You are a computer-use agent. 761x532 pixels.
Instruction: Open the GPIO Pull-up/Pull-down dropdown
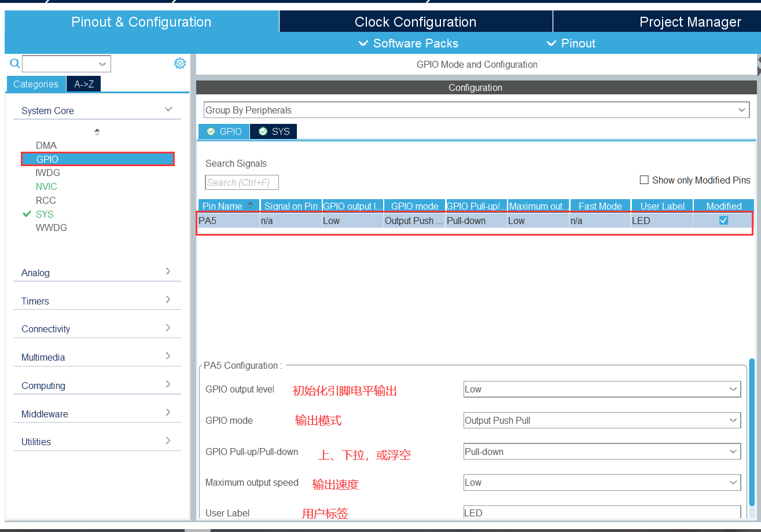click(x=602, y=452)
